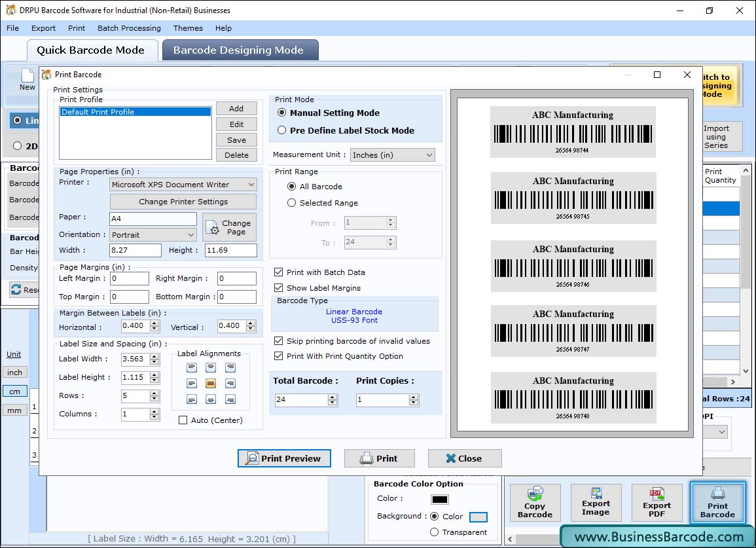Screen dimensions: 756x548
Task: Adjust Horizontal margin spinner arrows
Action: 154,327
